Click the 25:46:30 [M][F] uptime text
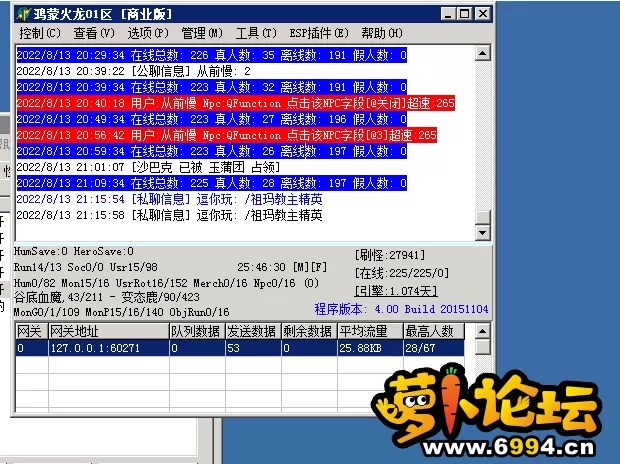Screen dimensions: 620x464 click(282, 267)
